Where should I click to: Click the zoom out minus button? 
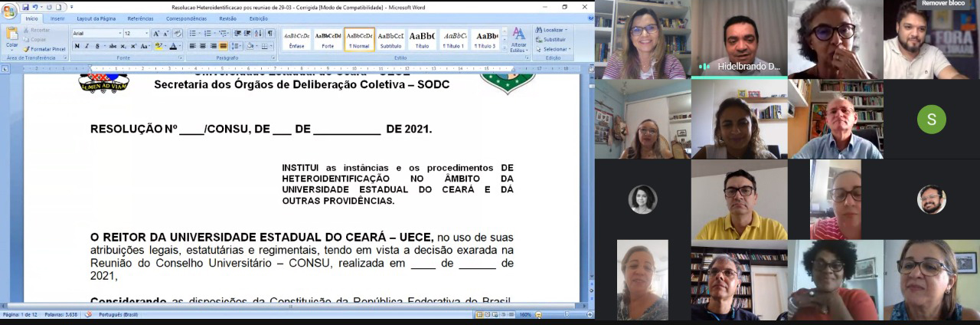point(538,314)
